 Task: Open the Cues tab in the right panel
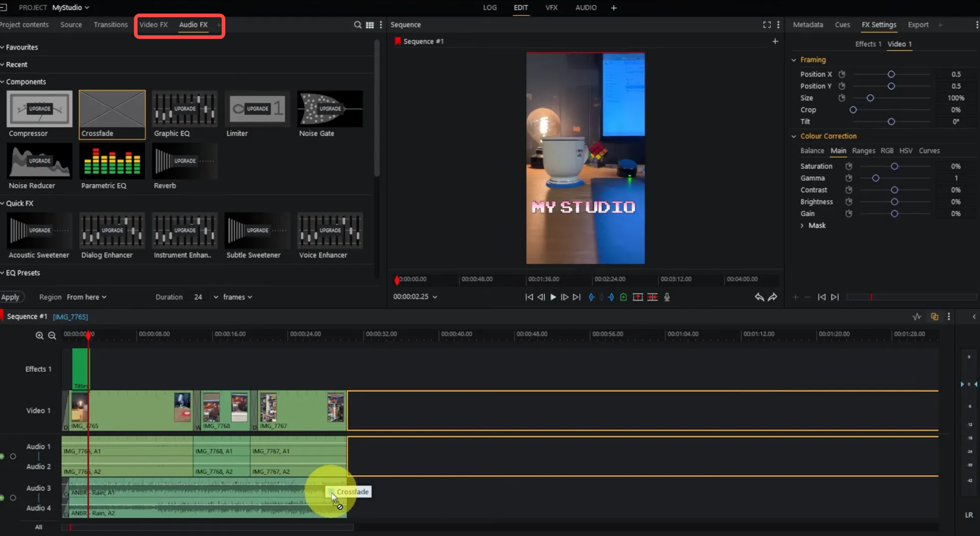842,25
